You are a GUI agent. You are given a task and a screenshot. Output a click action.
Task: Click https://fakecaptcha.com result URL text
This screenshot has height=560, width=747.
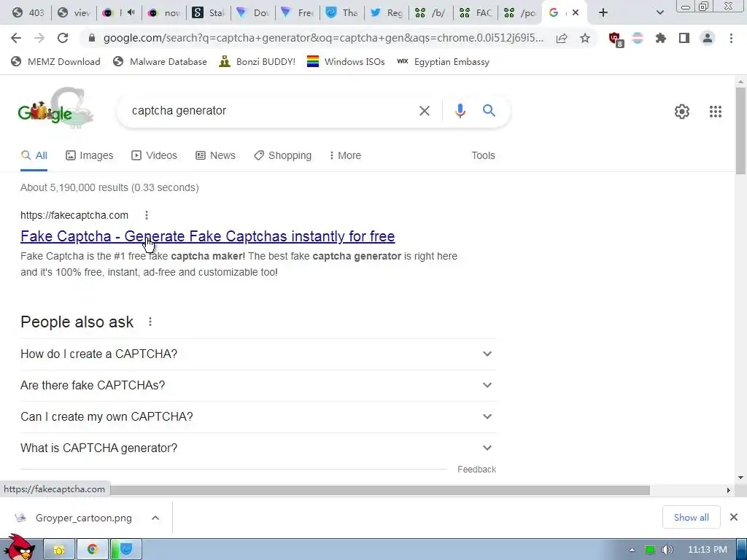coord(74,215)
